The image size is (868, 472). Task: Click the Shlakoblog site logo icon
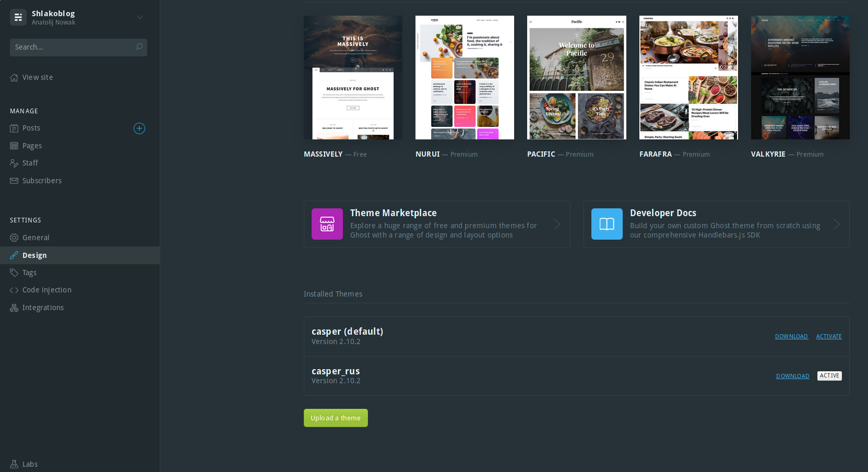pos(18,17)
